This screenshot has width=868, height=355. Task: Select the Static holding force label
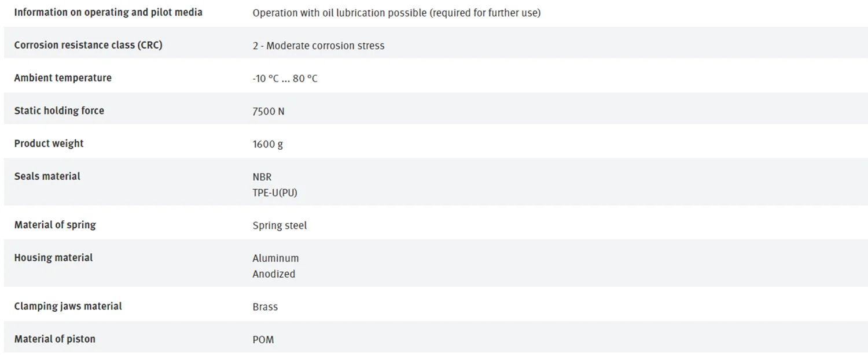(x=59, y=110)
